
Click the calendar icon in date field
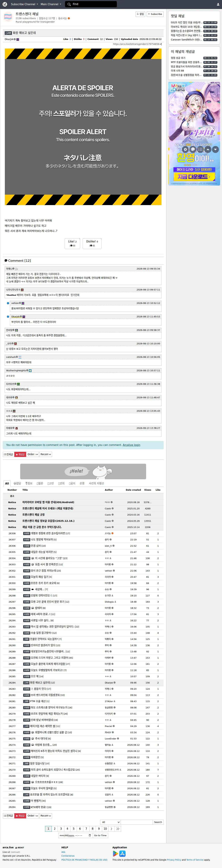coord(90,835)
